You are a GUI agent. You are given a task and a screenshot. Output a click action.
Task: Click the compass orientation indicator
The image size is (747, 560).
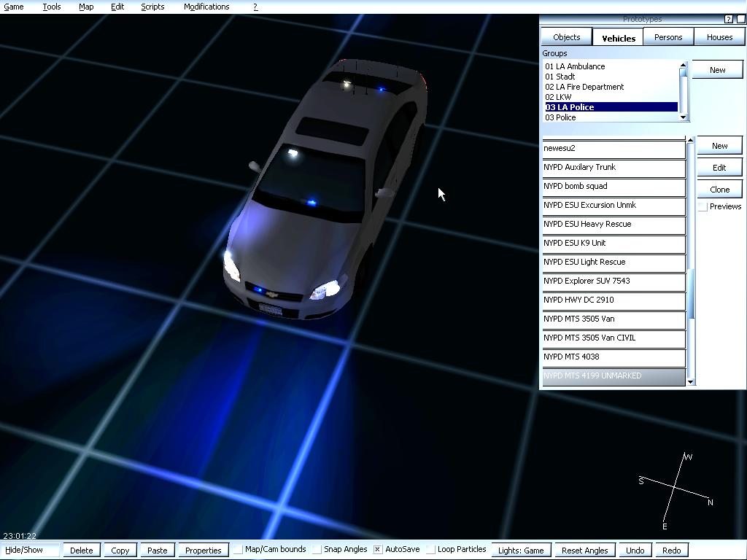pos(676,491)
